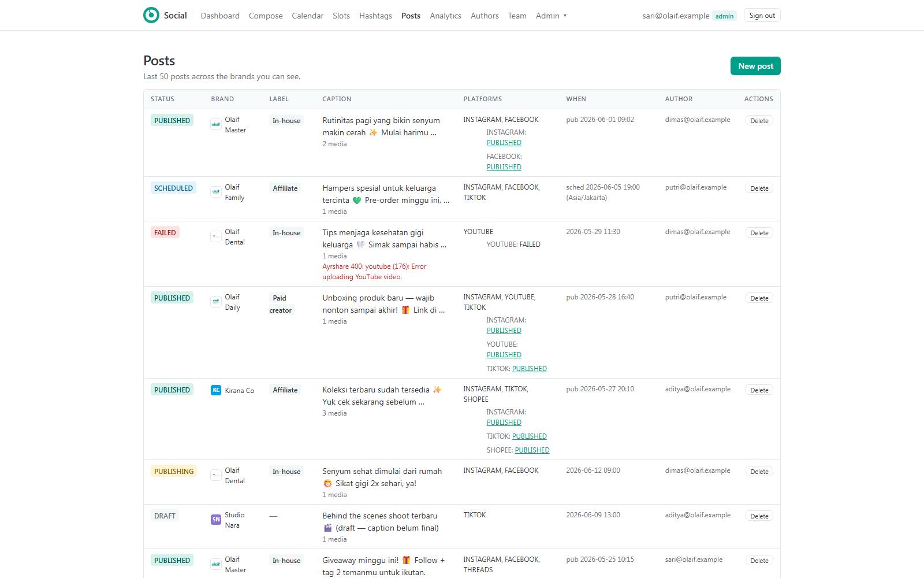The height and width of the screenshot is (578, 924).
Task: Select the Posts nav item
Action: click(x=411, y=16)
